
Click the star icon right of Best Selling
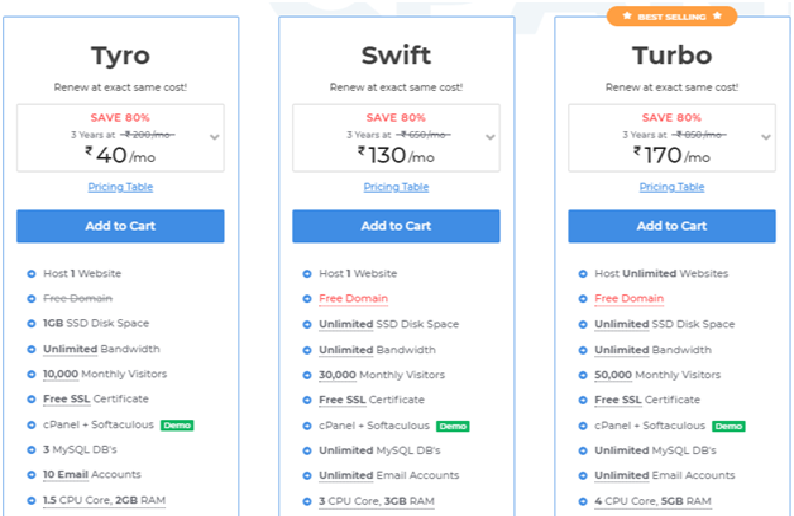click(x=717, y=16)
